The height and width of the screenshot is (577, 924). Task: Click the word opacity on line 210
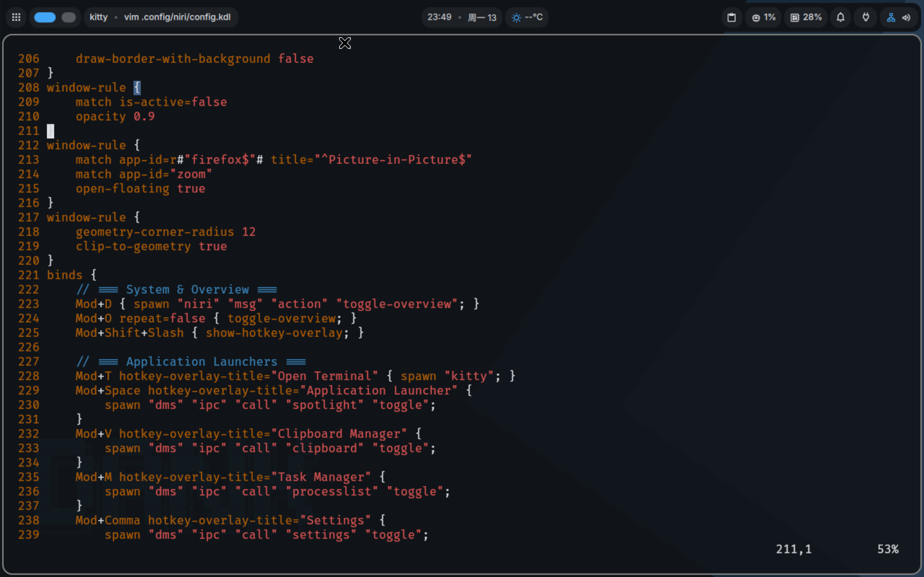point(100,116)
